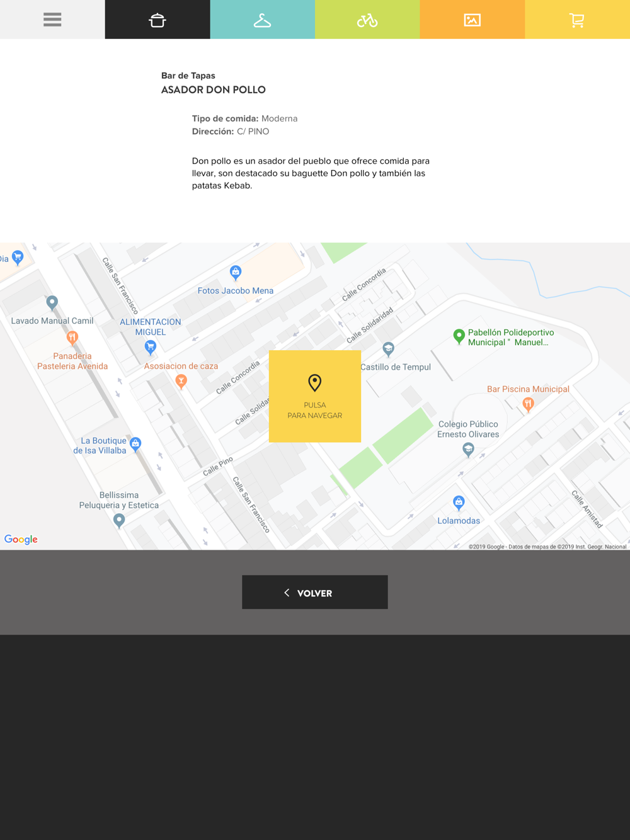Screen dimensions: 630x840
Task: Click the Asosiacion de caza label
Action: coord(181,366)
